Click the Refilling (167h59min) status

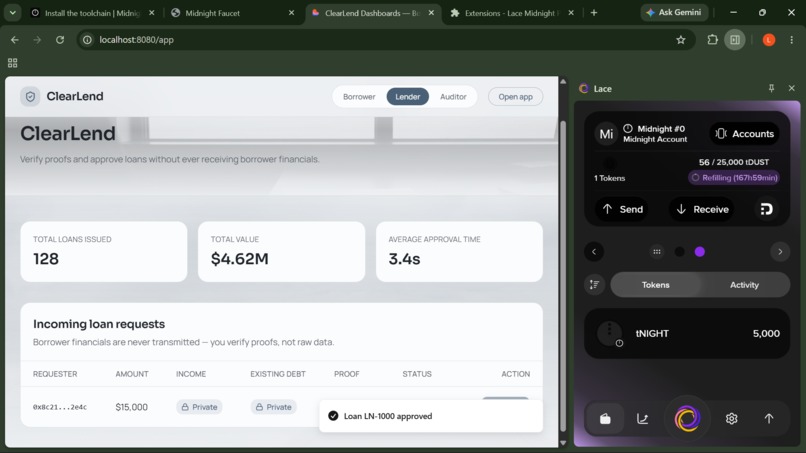pos(734,177)
